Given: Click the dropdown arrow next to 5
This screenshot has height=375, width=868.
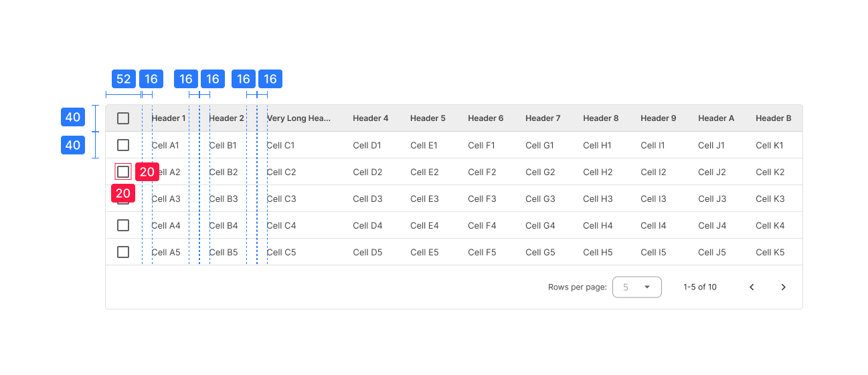Looking at the screenshot, I should [x=647, y=287].
